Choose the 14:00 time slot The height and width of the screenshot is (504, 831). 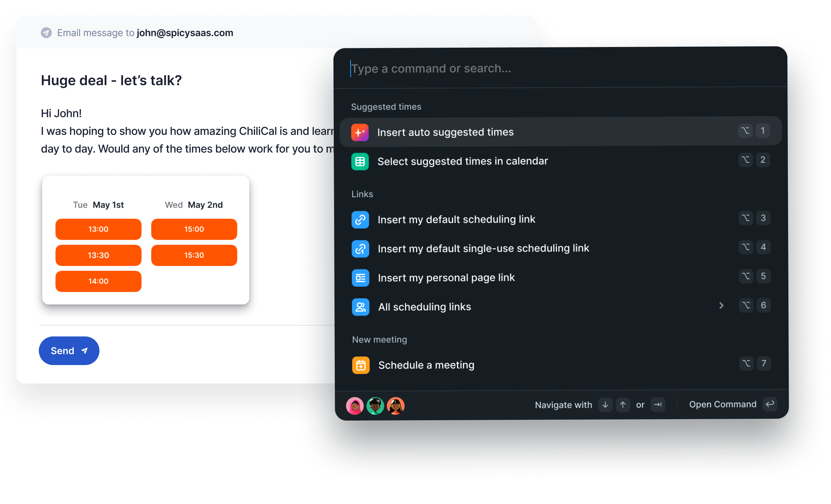point(98,281)
